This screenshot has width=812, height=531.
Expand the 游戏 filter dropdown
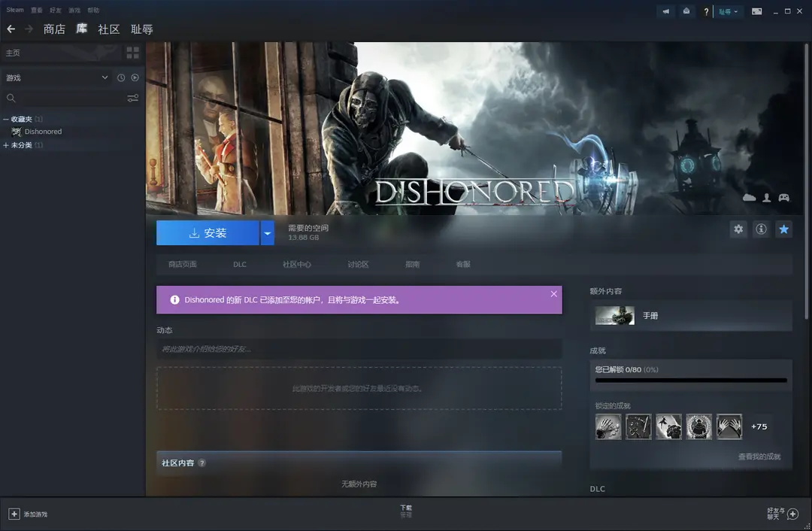coord(105,77)
